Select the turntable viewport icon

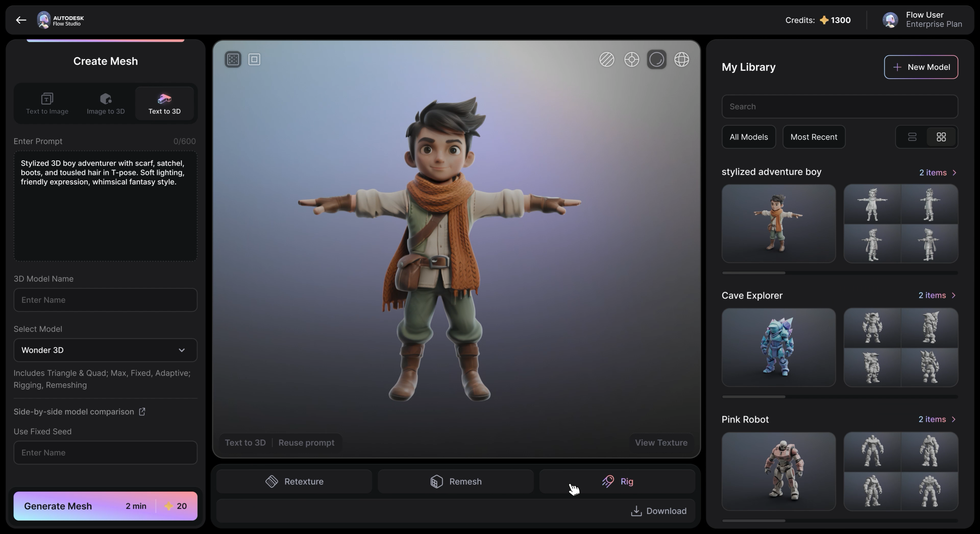(x=632, y=60)
